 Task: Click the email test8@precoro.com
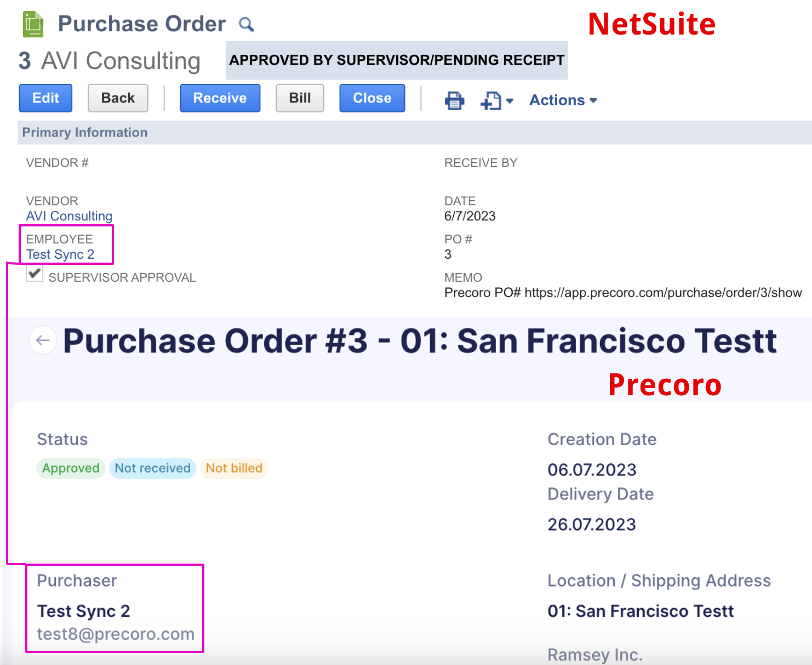[x=116, y=634]
